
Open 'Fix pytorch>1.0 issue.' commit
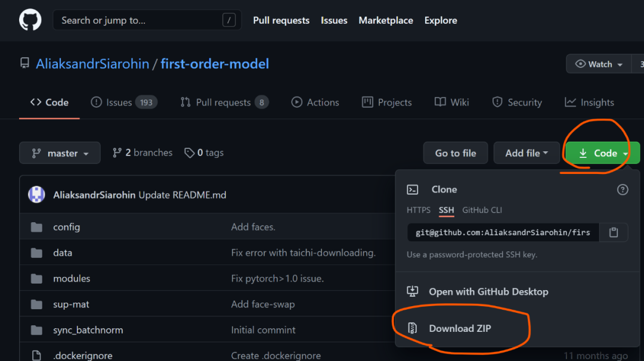click(x=277, y=279)
